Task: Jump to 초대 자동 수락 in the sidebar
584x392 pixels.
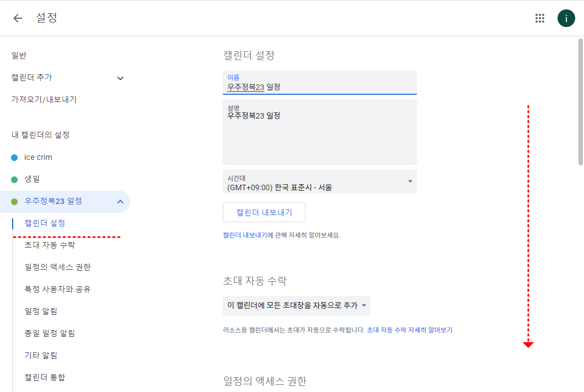Action: [50, 245]
